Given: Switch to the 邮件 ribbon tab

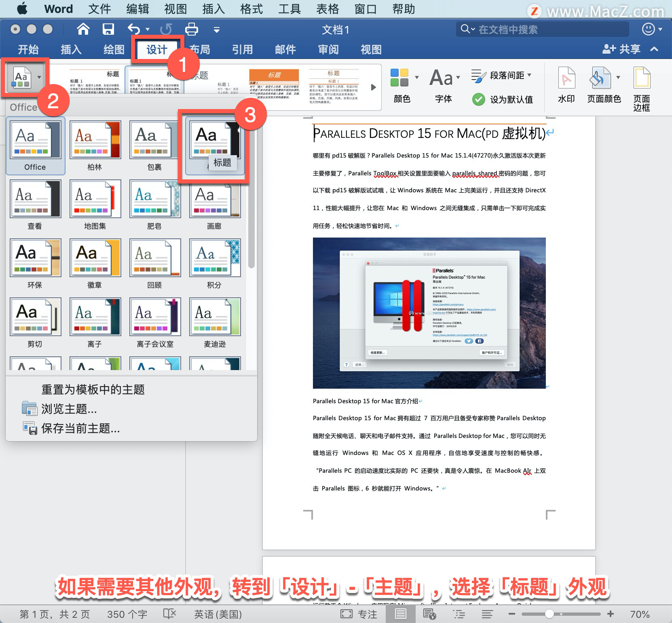Looking at the screenshot, I should tap(285, 50).
